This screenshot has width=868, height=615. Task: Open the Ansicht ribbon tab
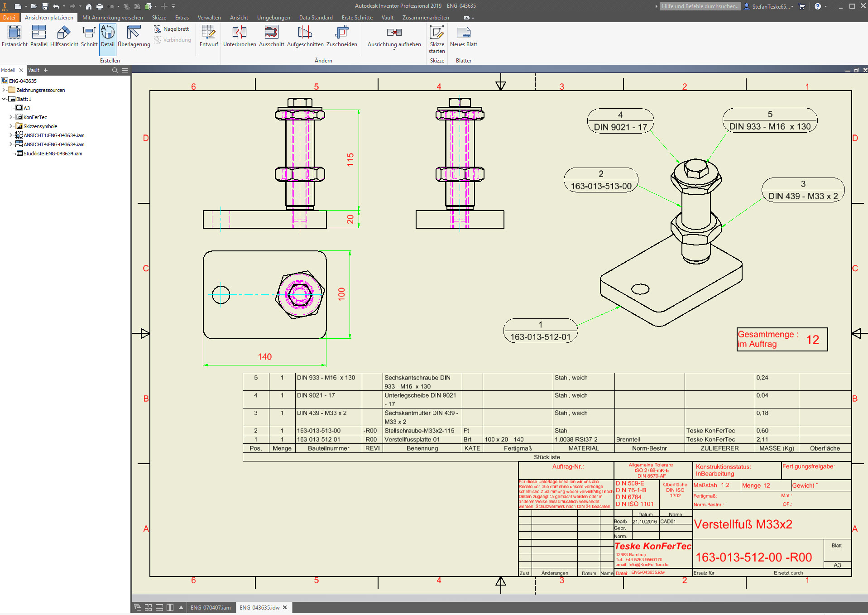239,18
